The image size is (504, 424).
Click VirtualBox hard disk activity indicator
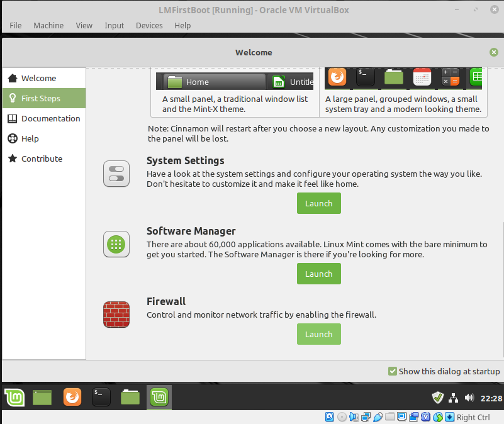pyautogui.click(x=330, y=417)
